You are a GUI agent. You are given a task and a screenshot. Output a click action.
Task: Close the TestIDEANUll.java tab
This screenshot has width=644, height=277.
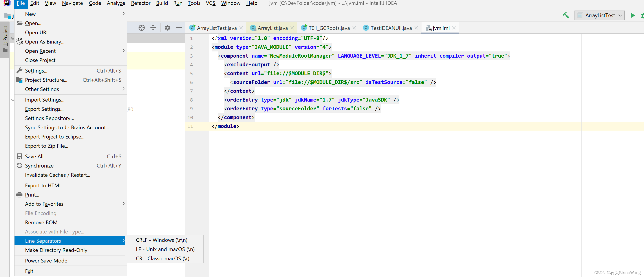(x=416, y=28)
